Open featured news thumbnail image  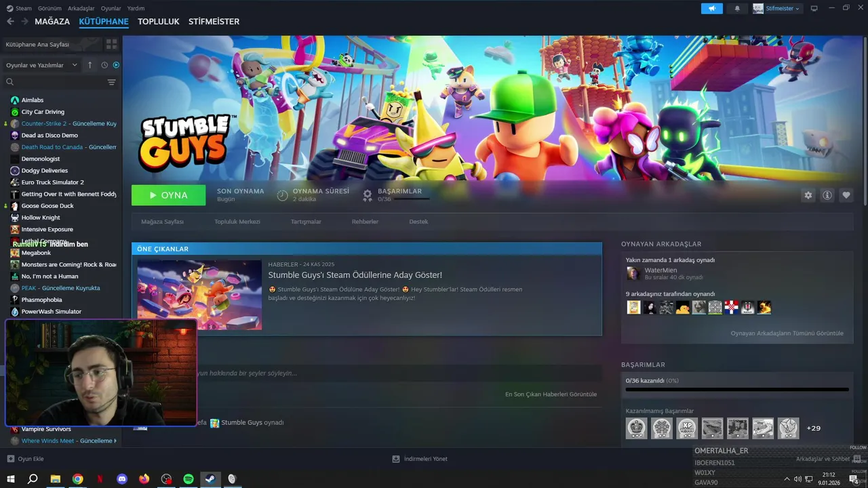(199, 295)
